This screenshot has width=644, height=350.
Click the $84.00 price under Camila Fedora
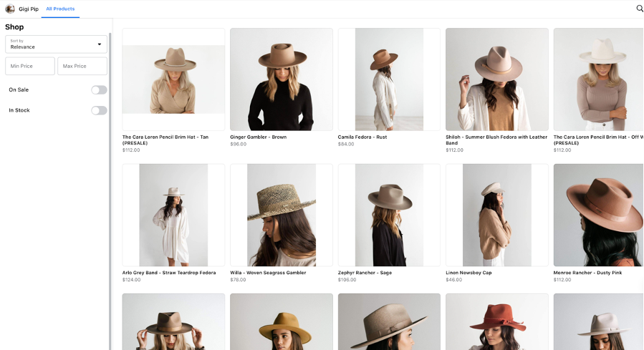(x=346, y=144)
